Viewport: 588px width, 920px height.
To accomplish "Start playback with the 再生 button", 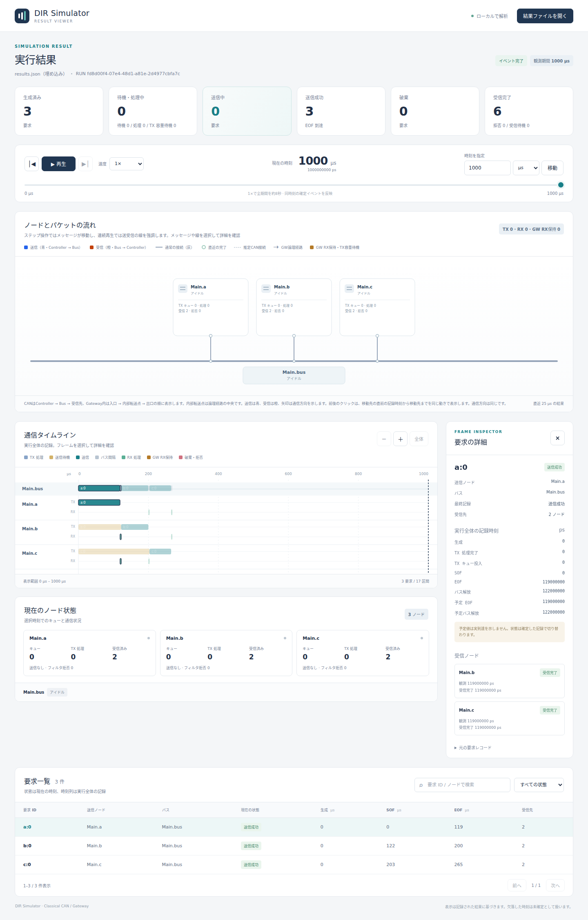I will click(x=58, y=164).
